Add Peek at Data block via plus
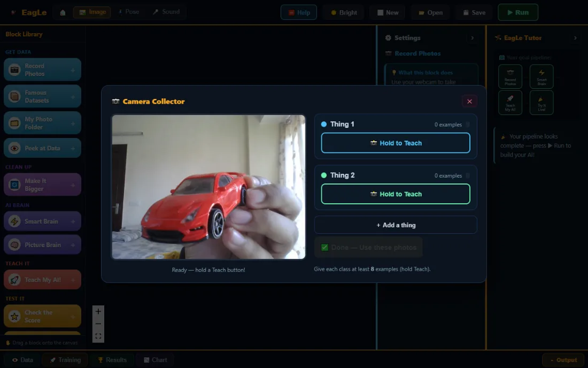Viewport: 588px width, 368px height. click(x=73, y=149)
